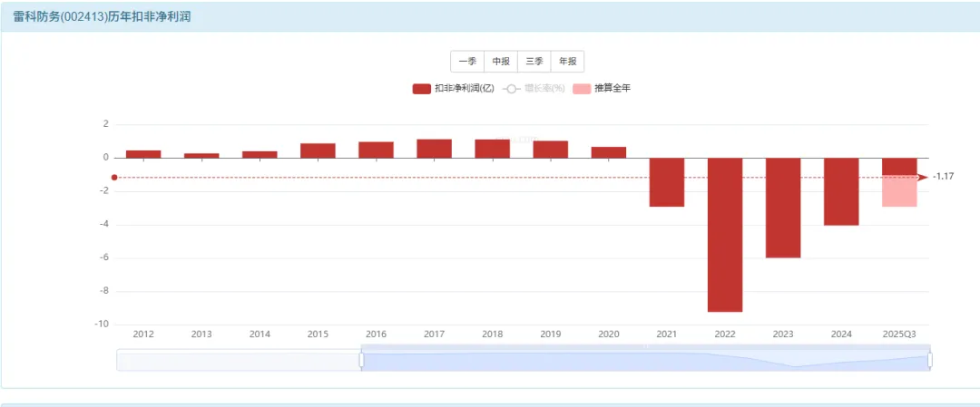Click the right handle of the zoom slider
980x407 pixels.
coord(930,360)
